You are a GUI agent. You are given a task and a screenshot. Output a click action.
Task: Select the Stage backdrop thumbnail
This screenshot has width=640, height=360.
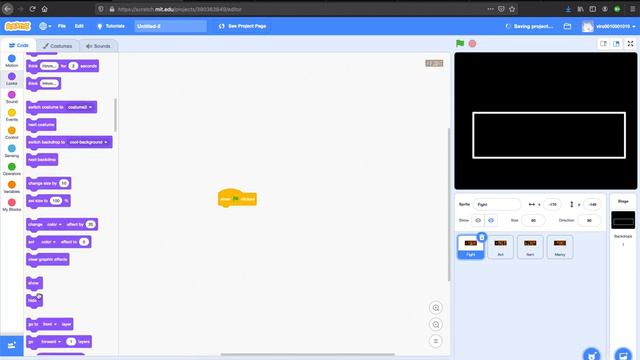(x=623, y=220)
